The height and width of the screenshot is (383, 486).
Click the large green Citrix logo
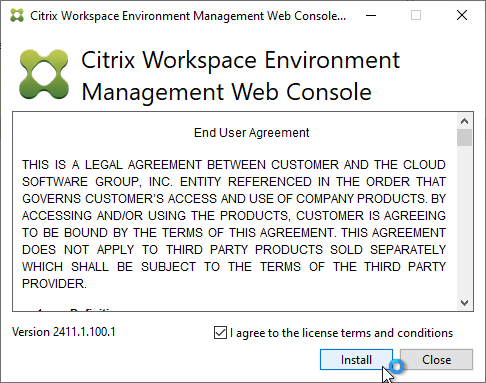tap(44, 74)
